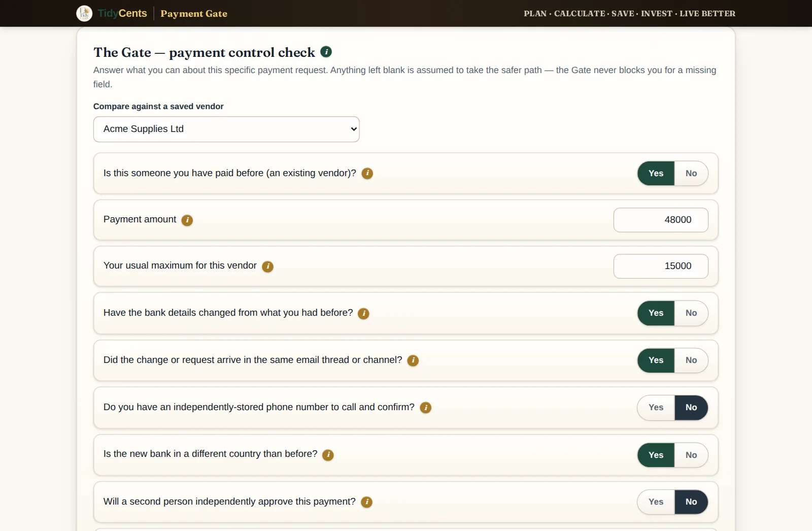Pick Yes for independently-stored phone number

coord(656,408)
